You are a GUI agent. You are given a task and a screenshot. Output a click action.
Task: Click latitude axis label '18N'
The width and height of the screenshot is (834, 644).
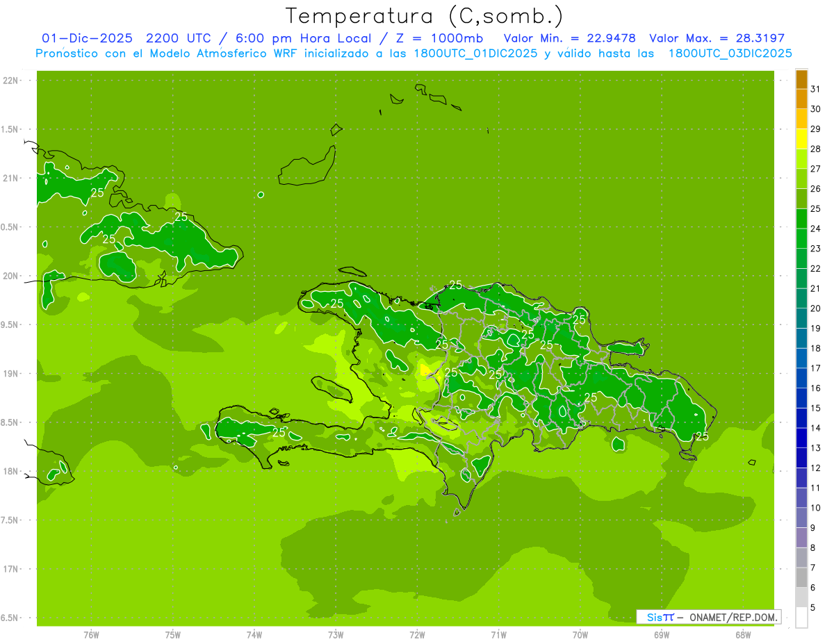(11, 472)
